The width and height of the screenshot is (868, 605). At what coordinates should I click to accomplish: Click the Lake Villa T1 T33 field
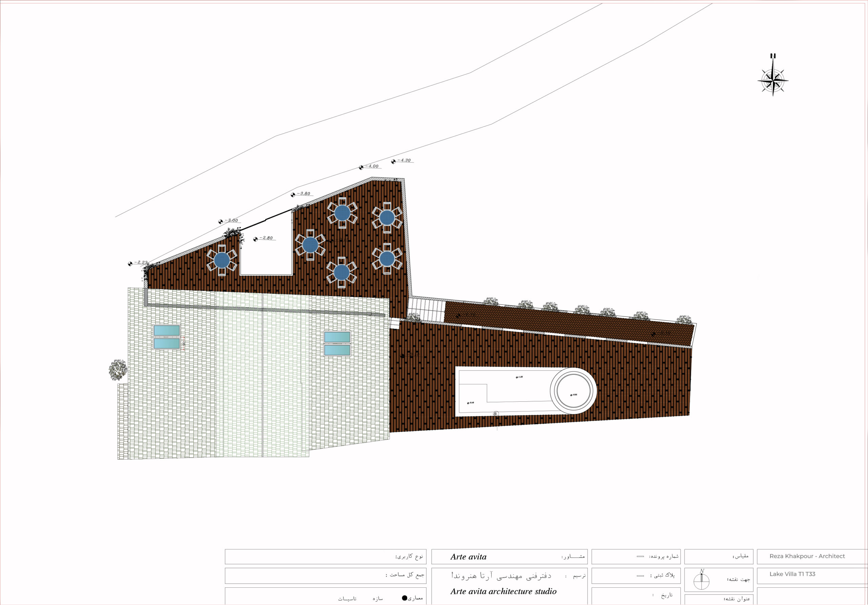(x=792, y=574)
